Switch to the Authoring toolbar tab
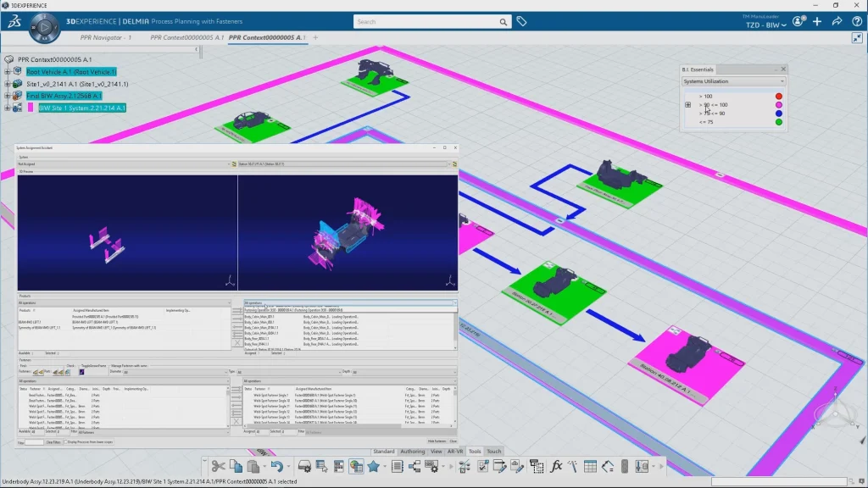This screenshot has height=488, width=868. (412, 452)
